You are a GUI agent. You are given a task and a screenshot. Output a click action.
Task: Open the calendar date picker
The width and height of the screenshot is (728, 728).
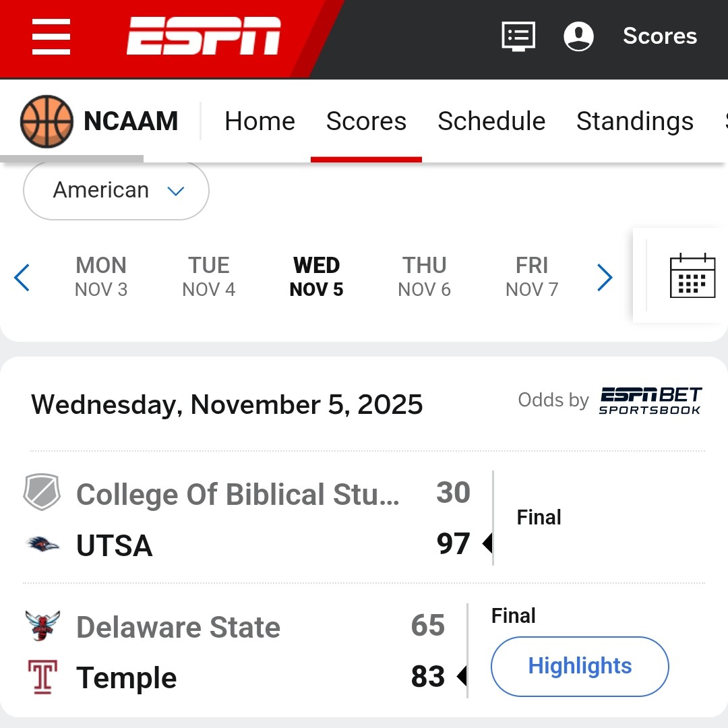click(x=692, y=276)
